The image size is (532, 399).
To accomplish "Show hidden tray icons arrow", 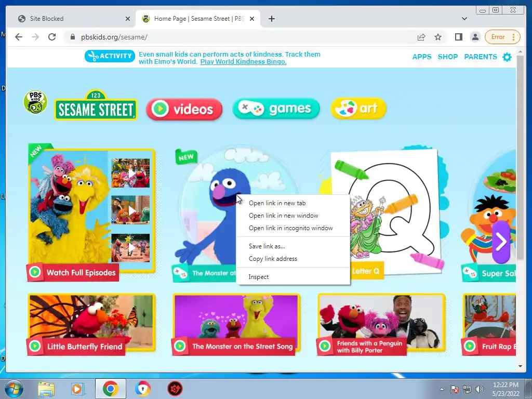I will (x=442, y=389).
